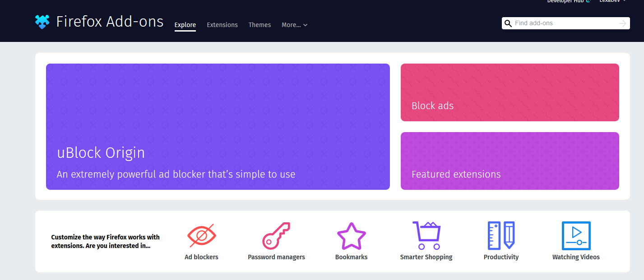Image resolution: width=644 pixels, height=280 pixels.
Task: Open the Block ads collection card
Action: (x=510, y=92)
